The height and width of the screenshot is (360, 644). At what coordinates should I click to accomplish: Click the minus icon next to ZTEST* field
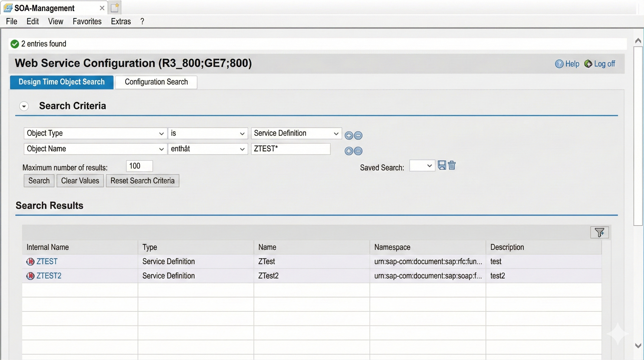358,151
